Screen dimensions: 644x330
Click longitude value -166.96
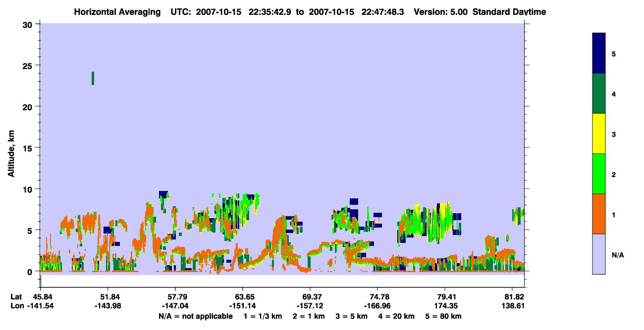pos(377,306)
